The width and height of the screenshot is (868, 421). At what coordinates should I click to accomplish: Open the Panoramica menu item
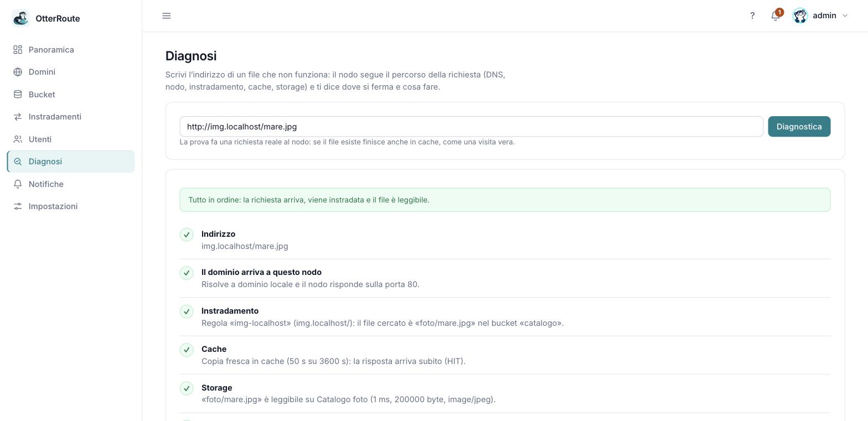click(71, 50)
